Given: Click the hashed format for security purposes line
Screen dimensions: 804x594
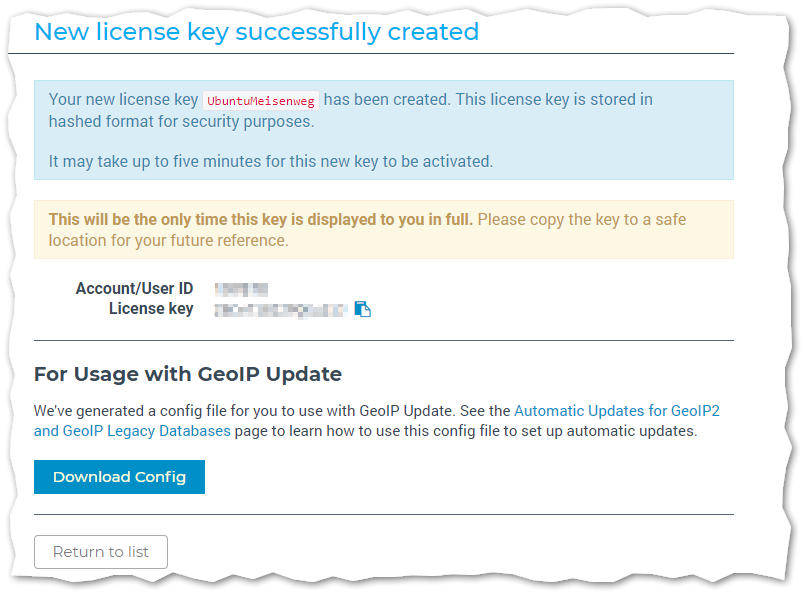Looking at the screenshot, I should click(181, 121).
